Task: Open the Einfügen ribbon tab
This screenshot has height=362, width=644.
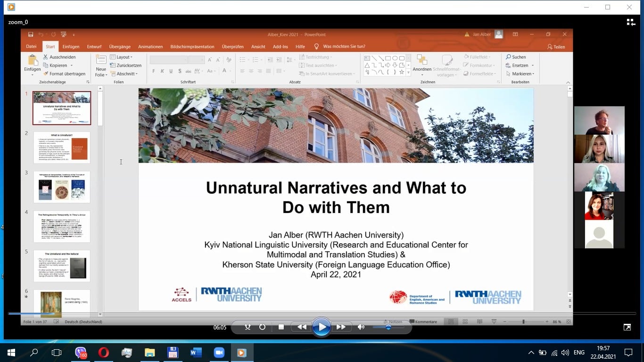Action: coord(71,47)
